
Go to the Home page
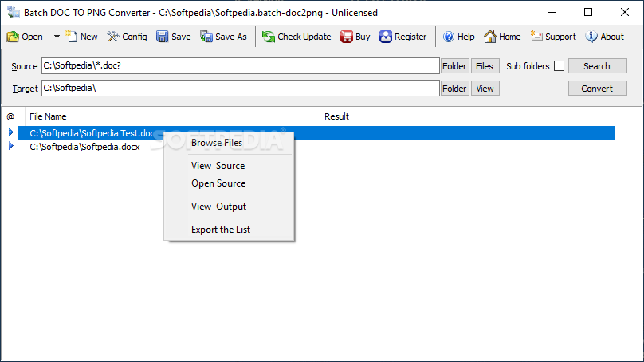click(502, 37)
